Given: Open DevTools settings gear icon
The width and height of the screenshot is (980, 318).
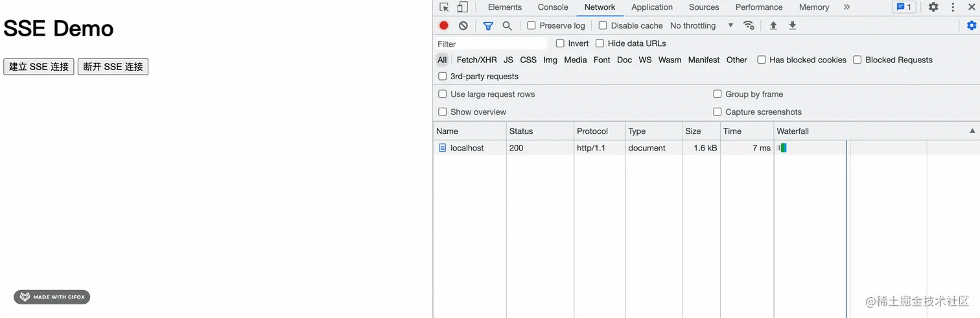Looking at the screenshot, I should tap(933, 7).
